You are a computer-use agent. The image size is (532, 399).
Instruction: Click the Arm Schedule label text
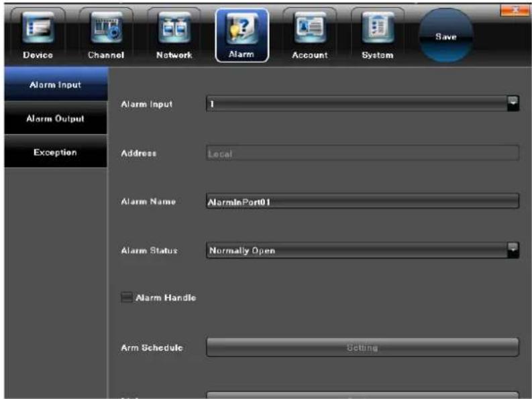[x=152, y=348]
